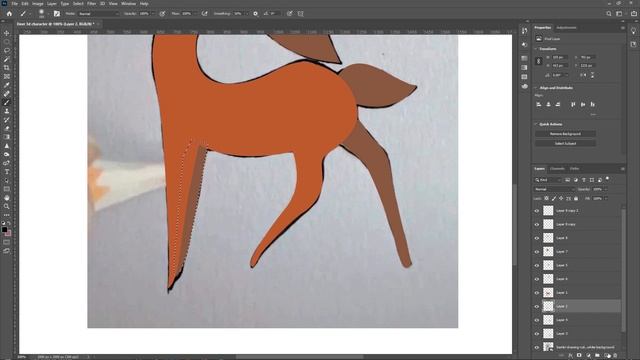
Task: Click the background color swatch
Action: [8, 233]
